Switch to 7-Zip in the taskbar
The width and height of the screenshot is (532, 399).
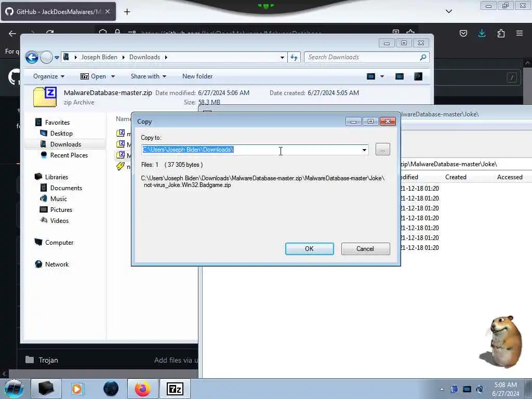coord(175,389)
